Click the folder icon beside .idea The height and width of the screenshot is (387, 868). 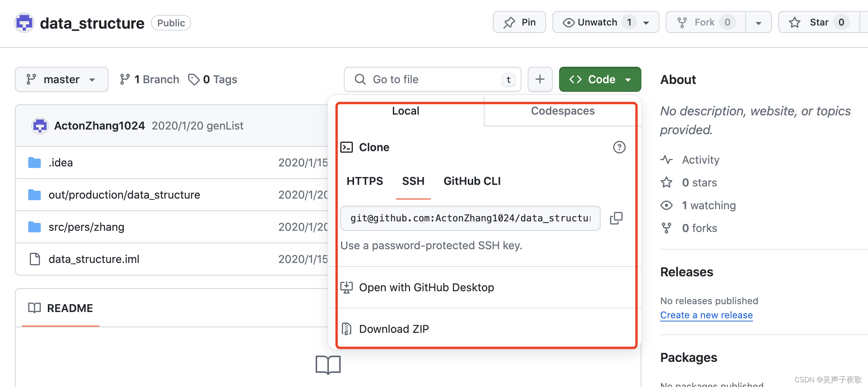pyautogui.click(x=35, y=162)
